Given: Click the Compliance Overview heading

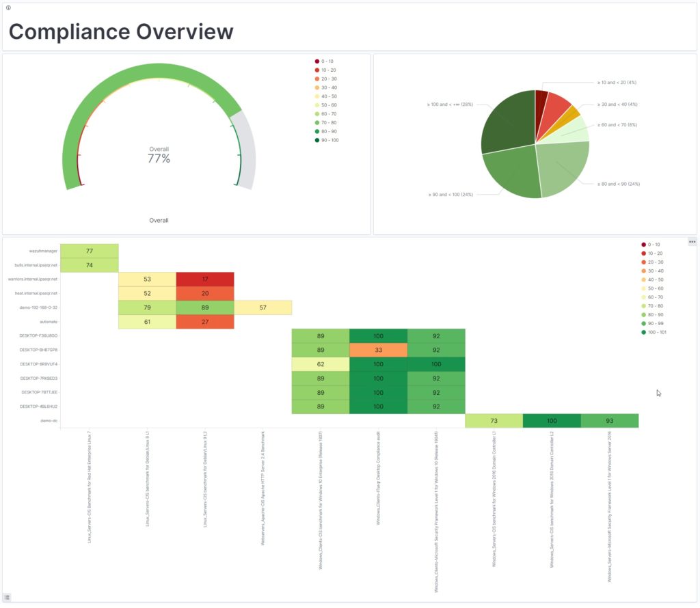Looking at the screenshot, I should click(121, 31).
